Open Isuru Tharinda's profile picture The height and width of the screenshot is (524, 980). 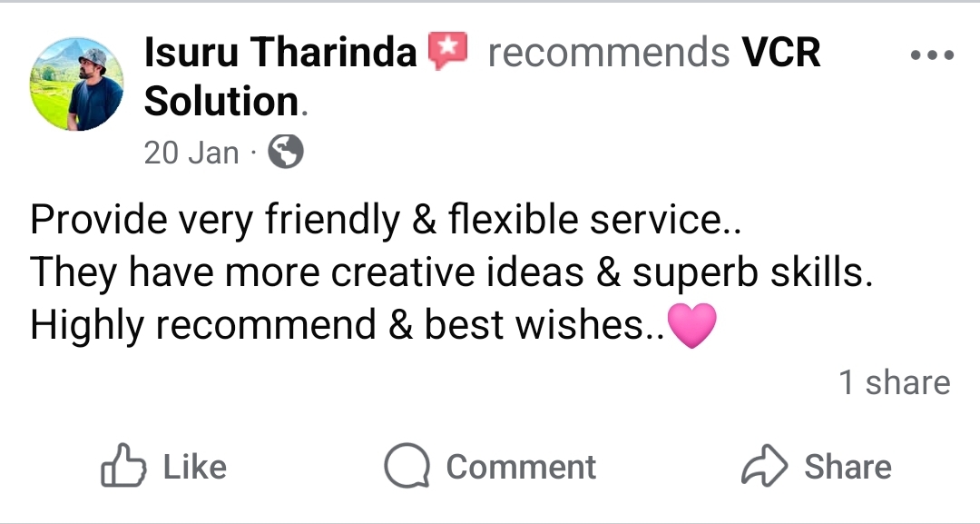(x=76, y=84)
